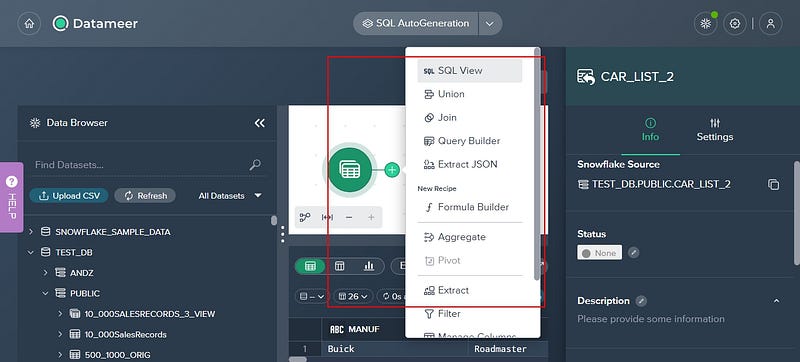Select the Buick cell
This screenshot has width=800, height=362.
(x=394, y=349)
